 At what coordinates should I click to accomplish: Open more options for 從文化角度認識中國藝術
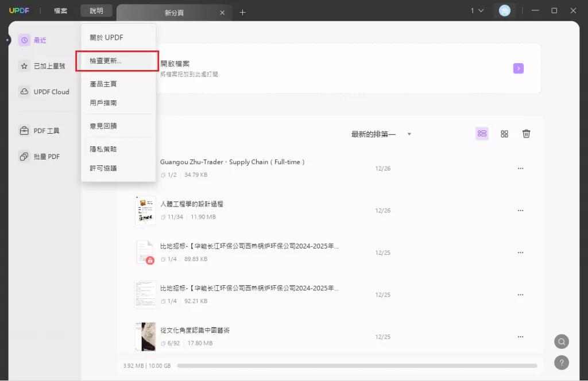click(520, 337)
